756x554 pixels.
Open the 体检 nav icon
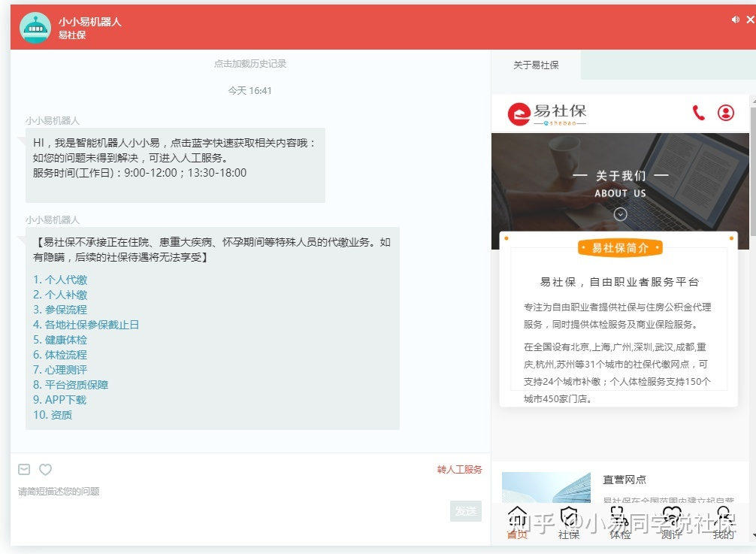[620, 522]
